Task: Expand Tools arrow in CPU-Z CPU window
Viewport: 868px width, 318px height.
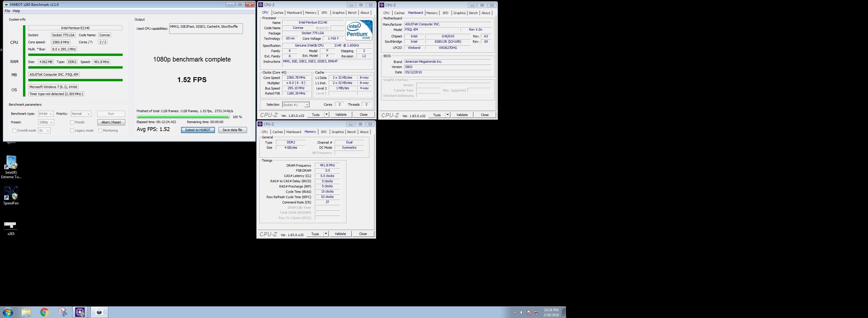Action: (326, 115)
